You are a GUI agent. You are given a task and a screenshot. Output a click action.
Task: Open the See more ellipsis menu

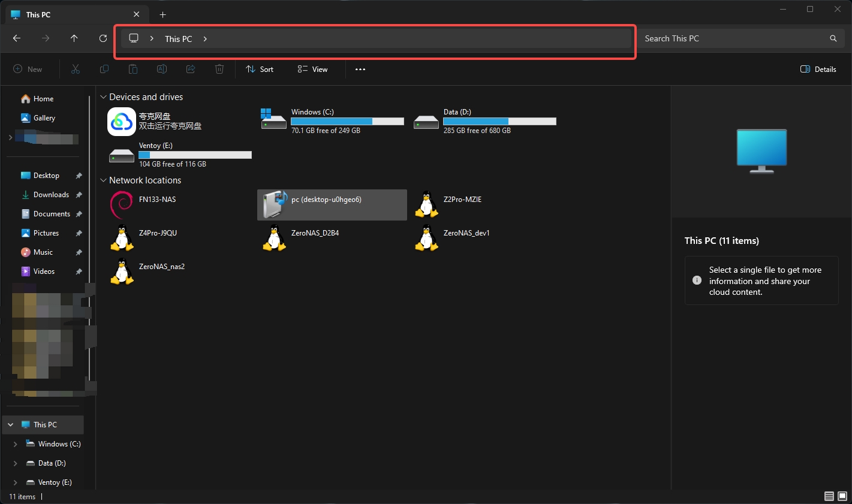360,70
